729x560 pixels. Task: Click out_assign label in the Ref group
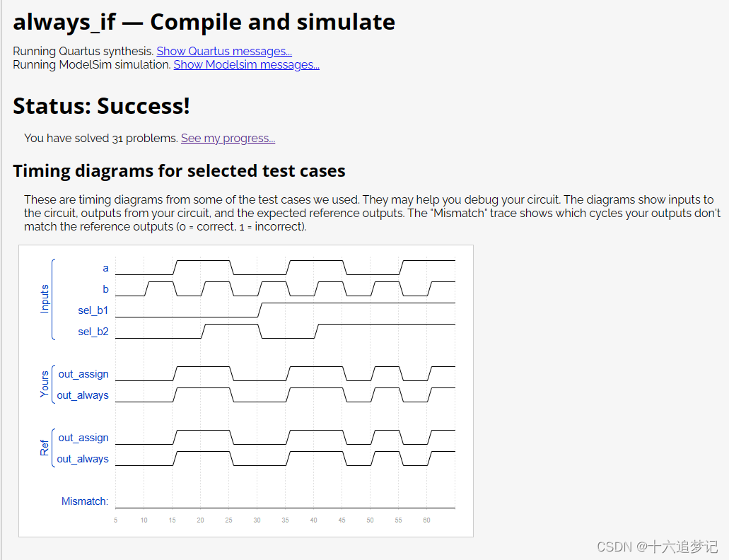[83, 438]
